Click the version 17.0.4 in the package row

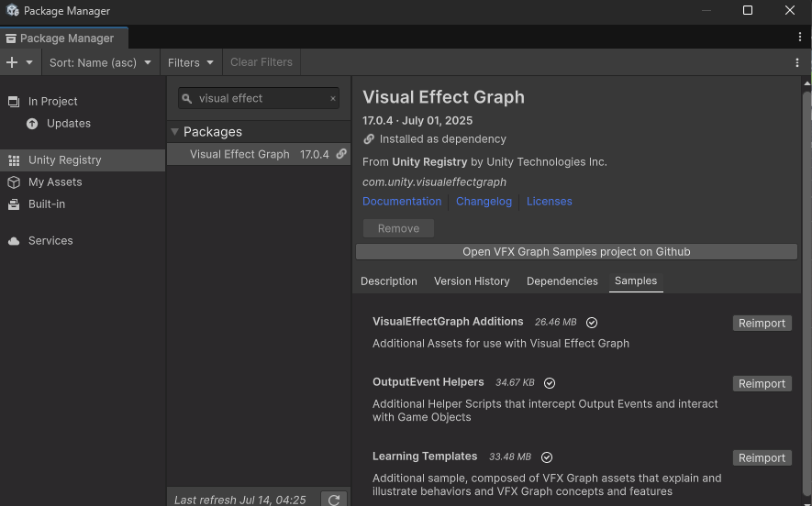tap(315, 154)
